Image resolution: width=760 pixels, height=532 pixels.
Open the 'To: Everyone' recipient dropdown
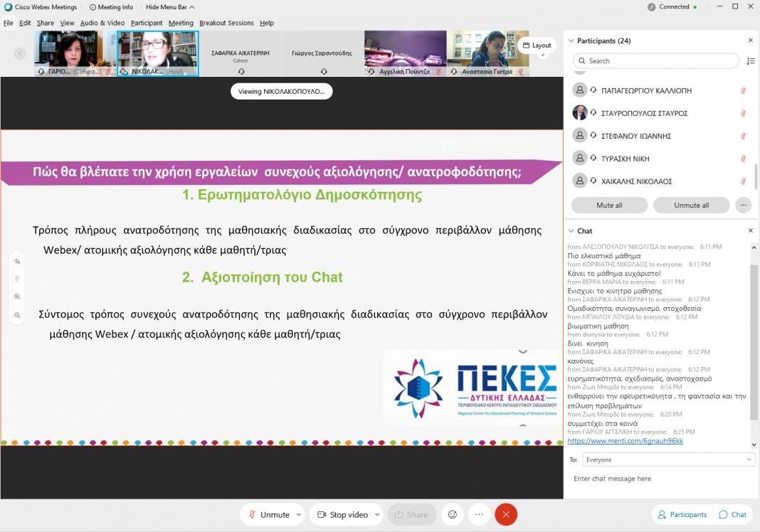(x=668, y=459)
